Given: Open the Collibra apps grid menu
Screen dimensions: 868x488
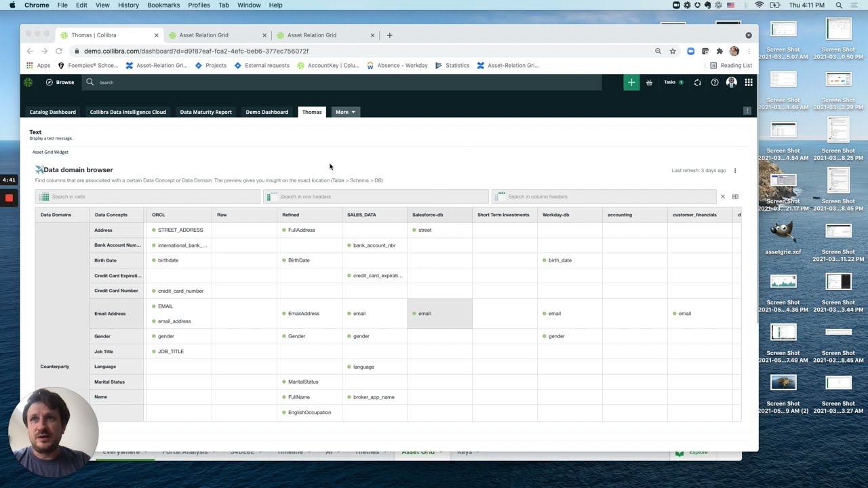Looking at the screenshot, I should 749,82.
